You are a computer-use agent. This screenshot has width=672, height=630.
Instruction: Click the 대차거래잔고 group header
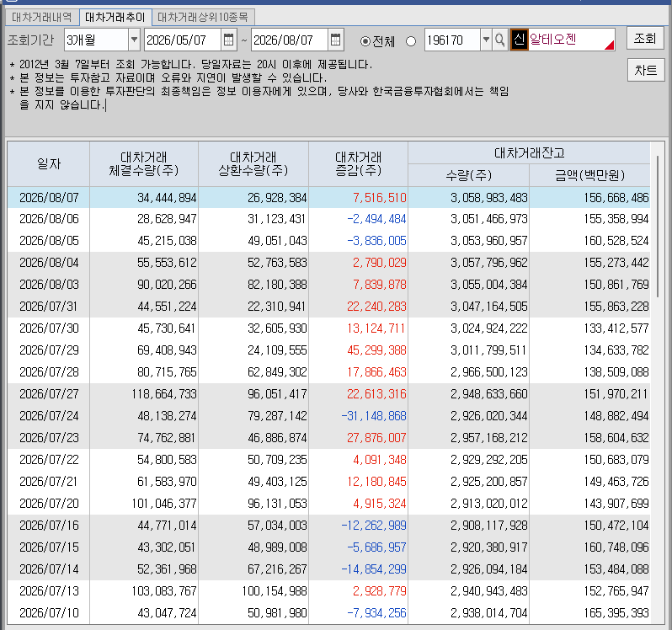[530, 153]
